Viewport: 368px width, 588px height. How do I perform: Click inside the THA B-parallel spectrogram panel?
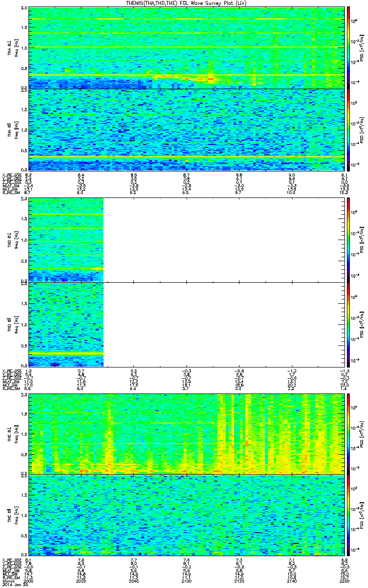coord(186,130)
